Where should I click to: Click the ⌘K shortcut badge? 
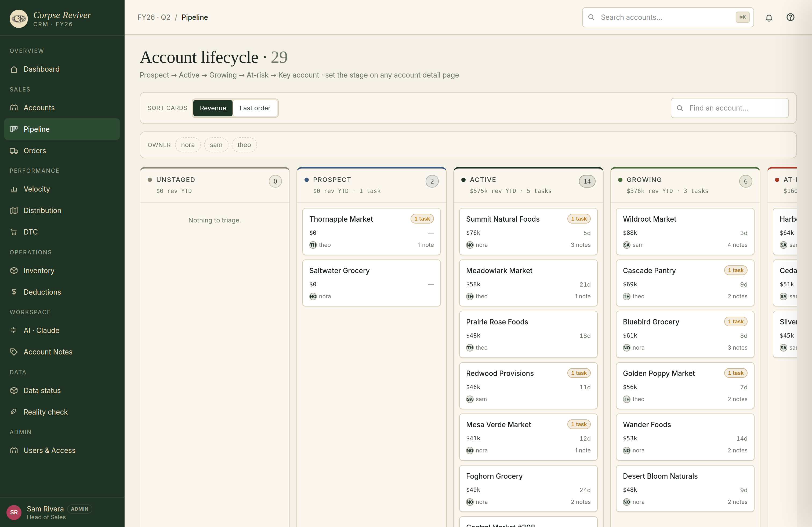pos(742,17)
